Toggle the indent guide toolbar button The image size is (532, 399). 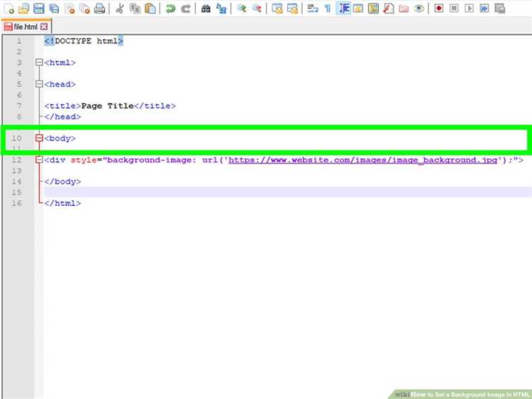click(x=343, y=9)
